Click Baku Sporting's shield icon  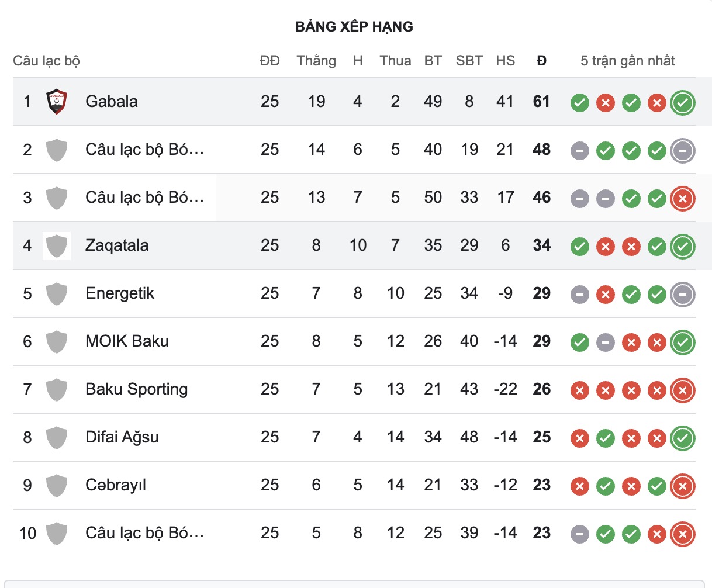click(57, 390)
